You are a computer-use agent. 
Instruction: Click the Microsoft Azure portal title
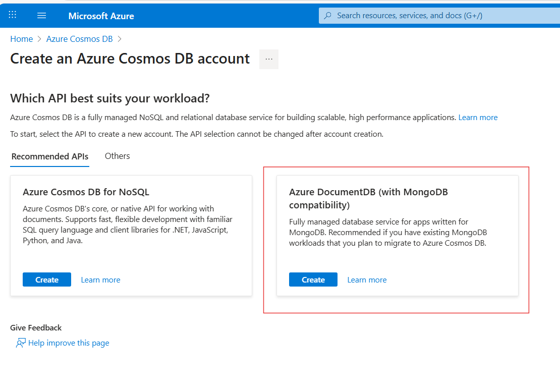pyautogui.click(x=101, y=16)
